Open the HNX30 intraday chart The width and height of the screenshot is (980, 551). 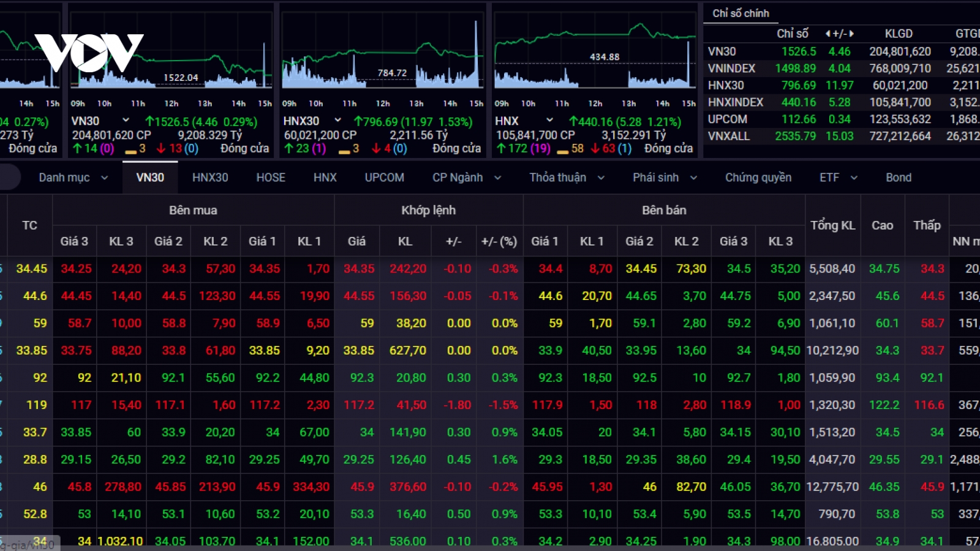[383, 53]
